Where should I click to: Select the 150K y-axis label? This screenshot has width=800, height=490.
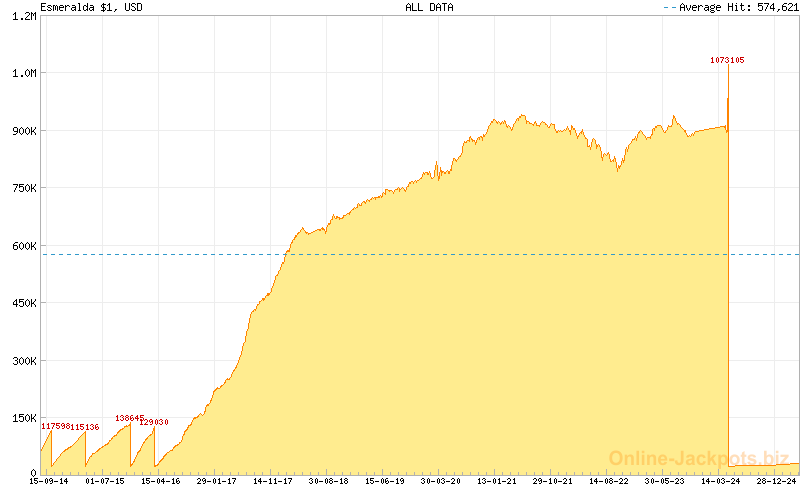click(20, 418)
